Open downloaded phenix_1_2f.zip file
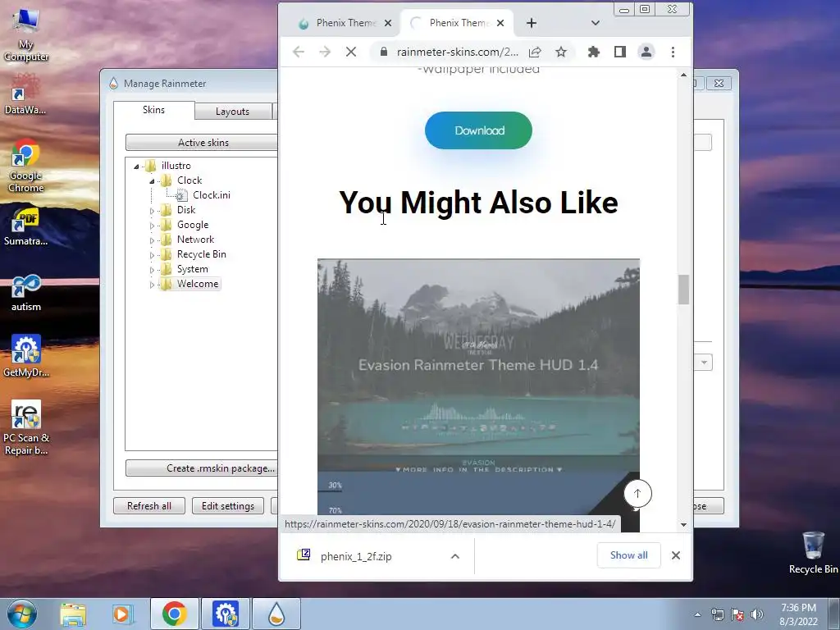This screenshot has width=840, height=630. coord(356,556)
